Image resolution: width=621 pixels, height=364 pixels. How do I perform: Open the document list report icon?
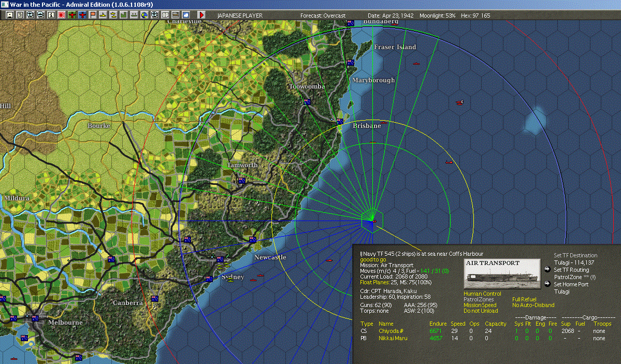pos(20,15)
